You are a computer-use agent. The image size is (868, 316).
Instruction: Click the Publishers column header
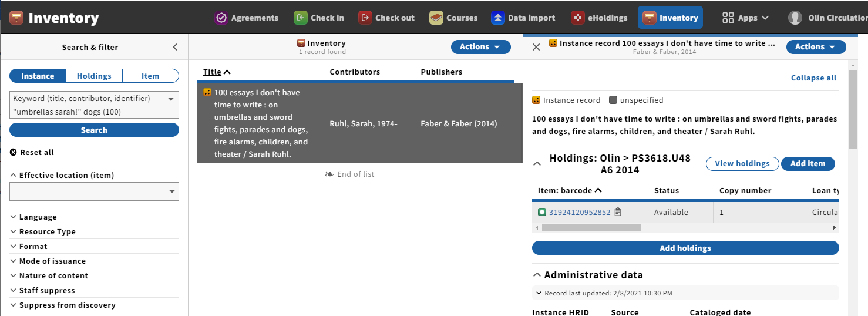pyautogui.click(x=441, y=72)
